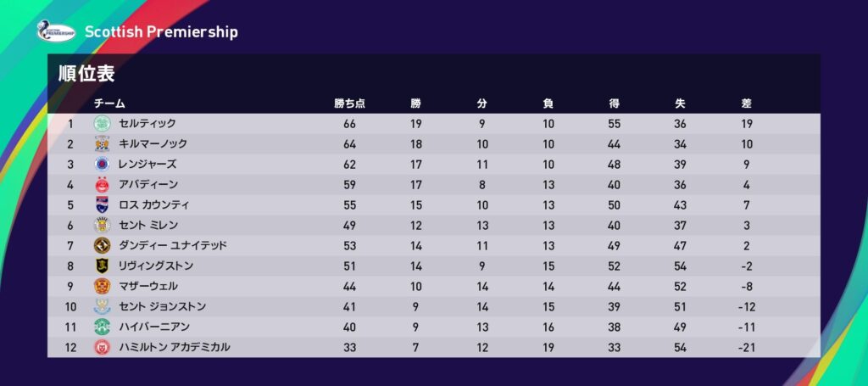
Task: Click the Celtic club crest
Action: click(x=102, y=124)
